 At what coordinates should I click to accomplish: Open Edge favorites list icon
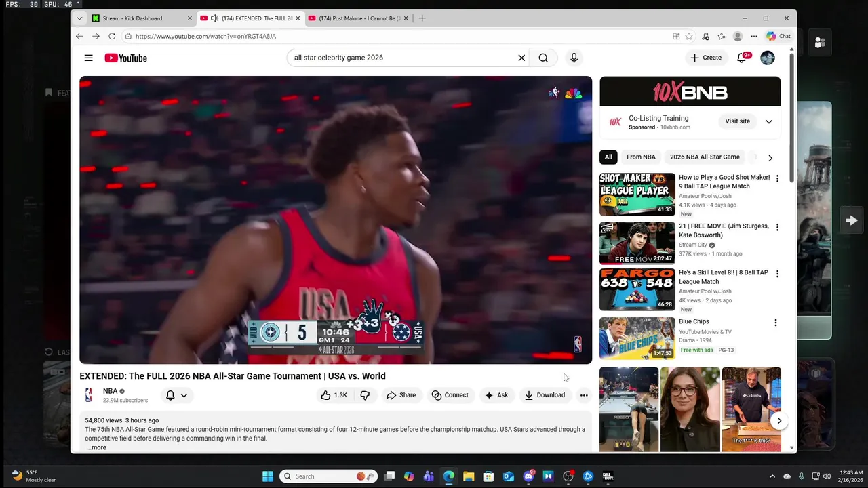pos(722,36)
